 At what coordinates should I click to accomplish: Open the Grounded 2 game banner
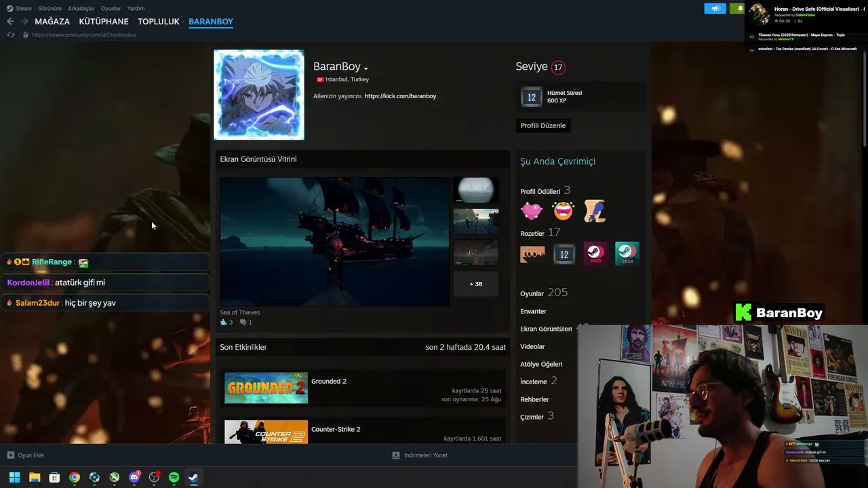click(x=266, y=388)
